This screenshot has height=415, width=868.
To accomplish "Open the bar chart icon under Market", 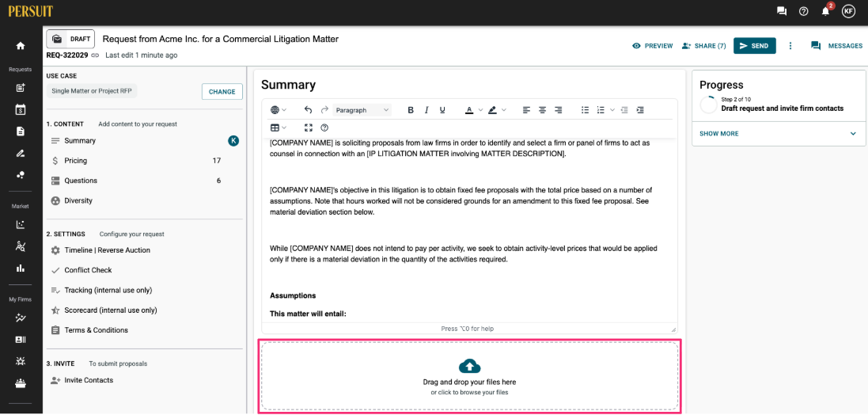I will coord(21,268).
